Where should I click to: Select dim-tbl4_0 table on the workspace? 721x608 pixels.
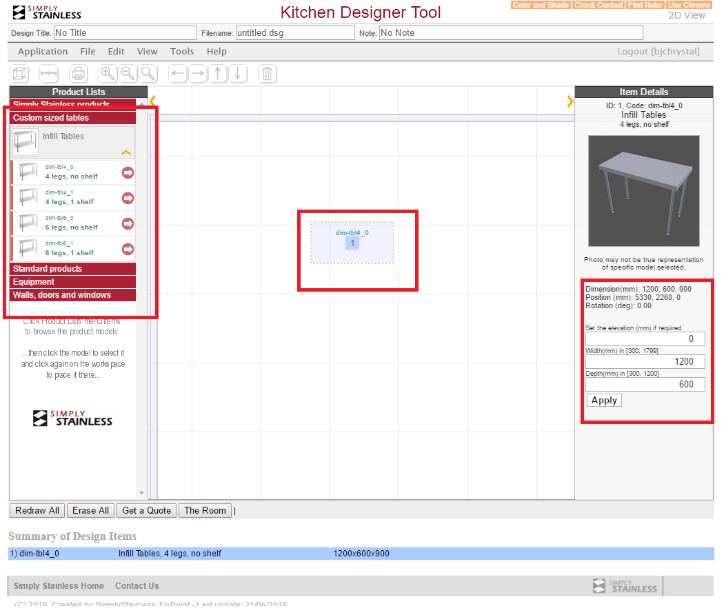pos(352,243)
